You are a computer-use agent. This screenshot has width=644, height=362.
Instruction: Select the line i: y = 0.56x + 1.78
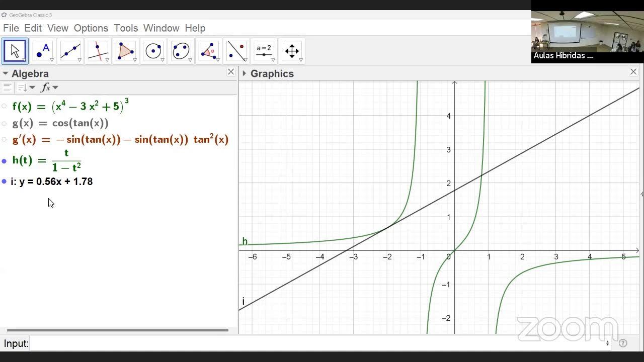tap(51, 182)
